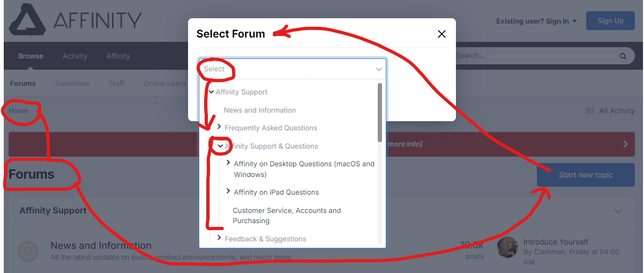This screenshot has height=273, width=644.
Task: Expand Affinity on iPad Questions node
Action: click(228, 191)
